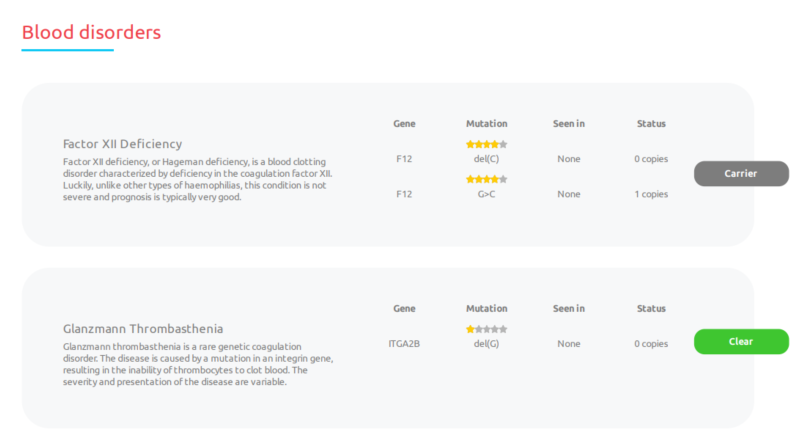This screenshot has height=446, width=792.
Task: Open the Glanzmann Thrombasthenia title
Action: coord(143,329)
